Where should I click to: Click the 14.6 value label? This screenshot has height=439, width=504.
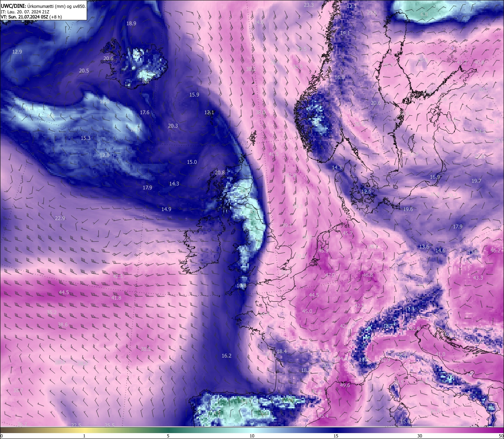(x=440, y=250)
